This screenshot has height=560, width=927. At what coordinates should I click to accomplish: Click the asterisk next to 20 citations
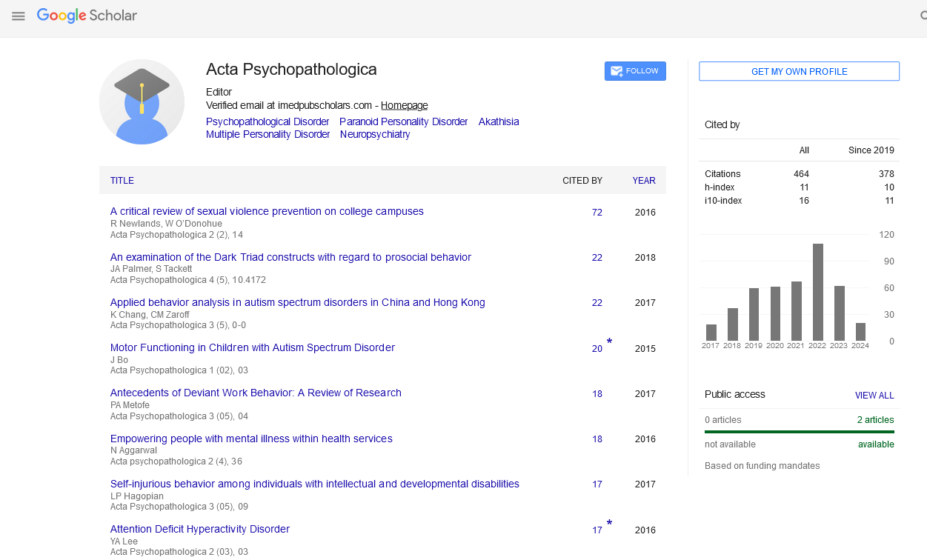[x=609, y=342]
